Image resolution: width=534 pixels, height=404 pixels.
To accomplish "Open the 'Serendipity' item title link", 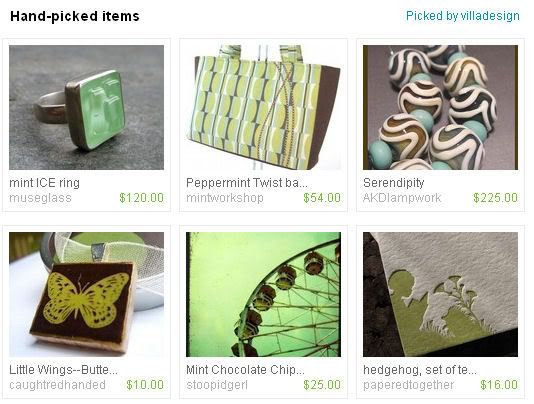I will [394, 183].
